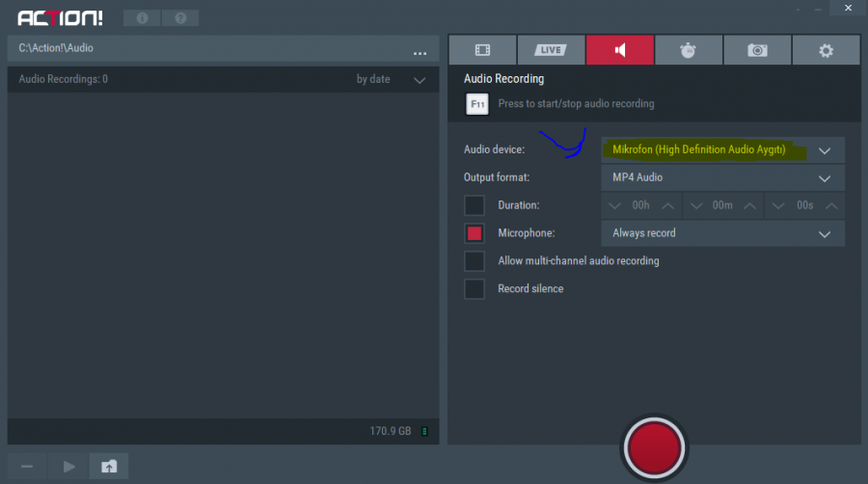Click the 170.9 GB free space text
868x484 pixels.
pyautogui.click(x=391, y=431)
